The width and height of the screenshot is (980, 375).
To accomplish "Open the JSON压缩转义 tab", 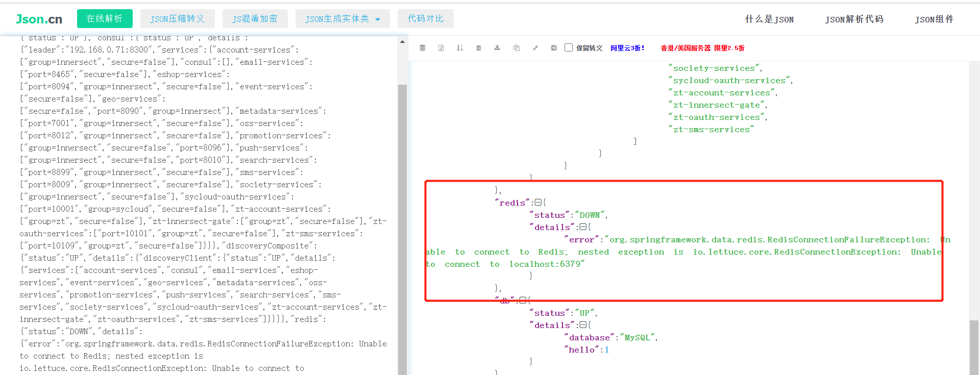I will pos(177,18).
